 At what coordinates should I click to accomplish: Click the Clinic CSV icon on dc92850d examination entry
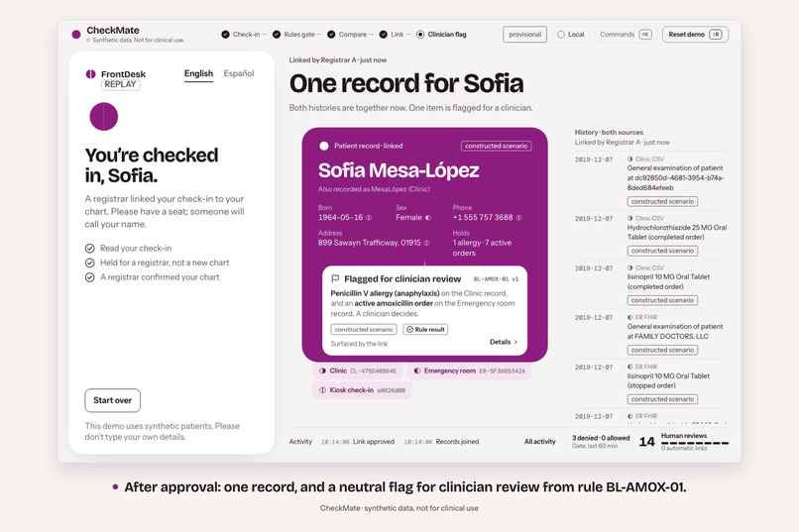630,160
